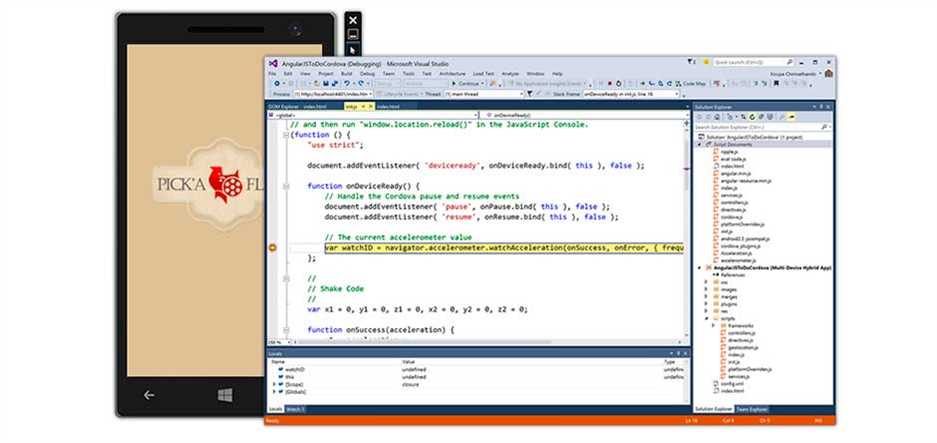Screen dimensions: 937x443
Task: Expand the [Scope] row in Locals
Action: [274, 384]
